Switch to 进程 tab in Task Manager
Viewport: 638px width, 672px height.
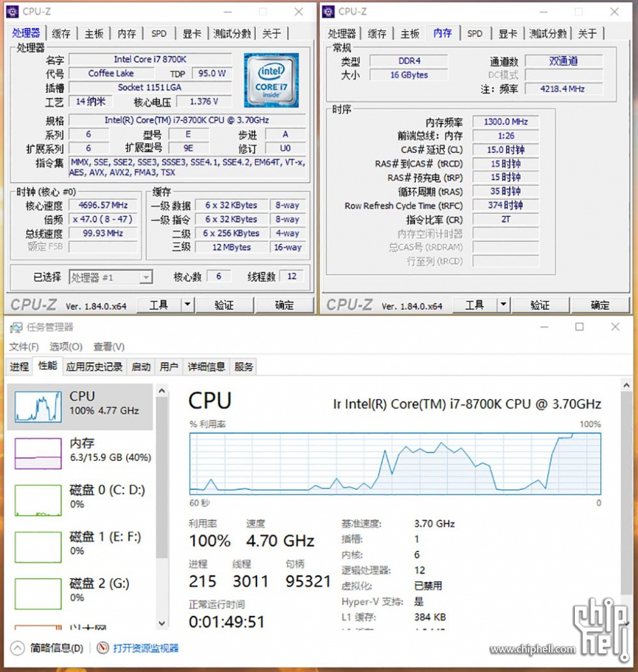pyautogui.click(x=20, y=367)
